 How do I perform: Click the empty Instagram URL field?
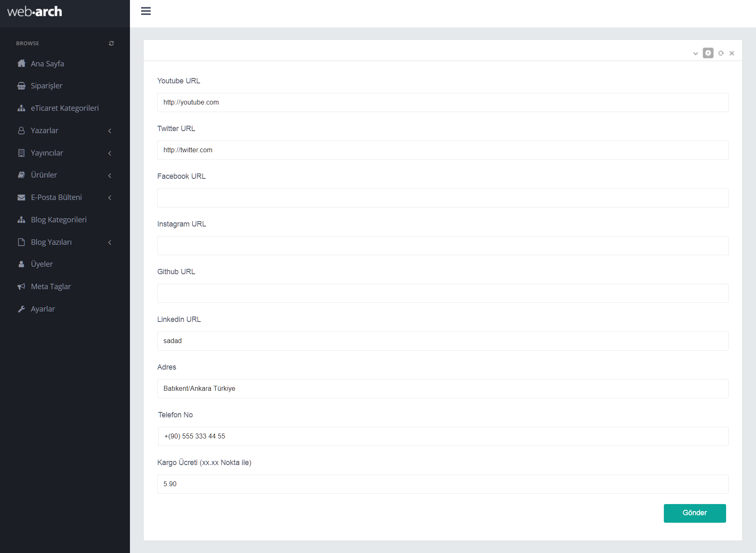pyautogui.click(x=443, y=246)
